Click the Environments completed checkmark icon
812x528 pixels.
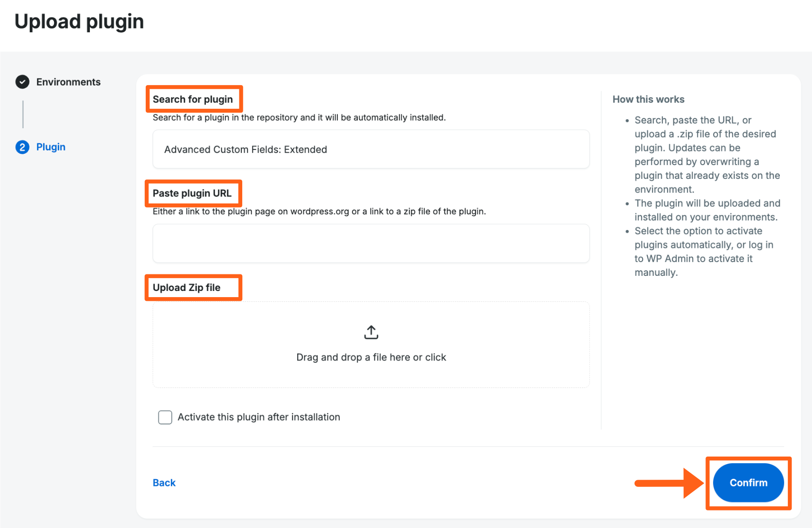[x=22, y=82]
